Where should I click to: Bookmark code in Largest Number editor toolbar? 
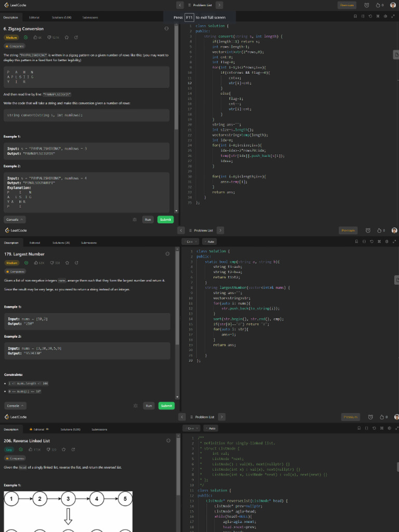(x=356, y=242)
